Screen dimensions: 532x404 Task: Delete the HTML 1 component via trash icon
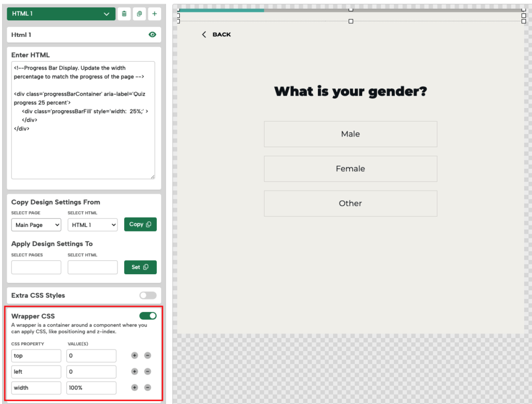pos(124,14)
